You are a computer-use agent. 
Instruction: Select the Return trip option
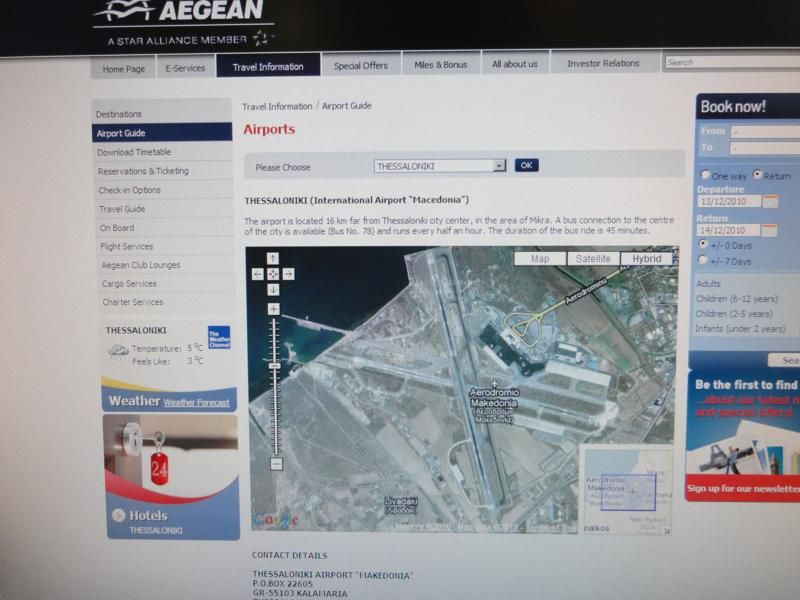pyautogui.click(x=757, y=174)
